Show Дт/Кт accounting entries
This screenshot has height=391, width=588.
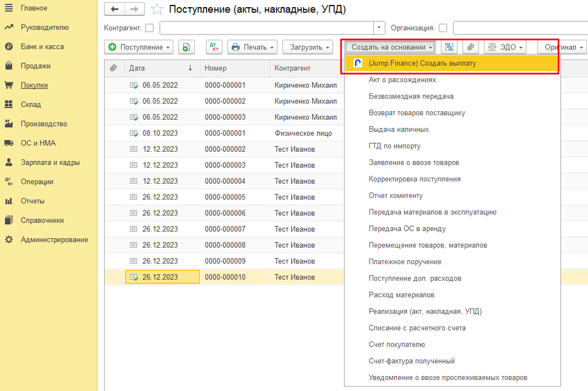click(214, 48)
